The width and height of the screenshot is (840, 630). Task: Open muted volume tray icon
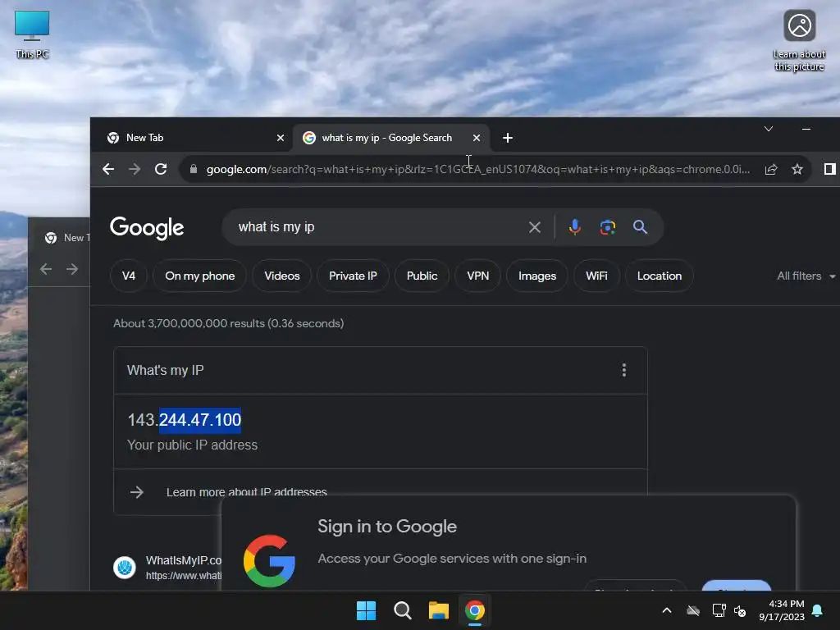click(741, 610)
